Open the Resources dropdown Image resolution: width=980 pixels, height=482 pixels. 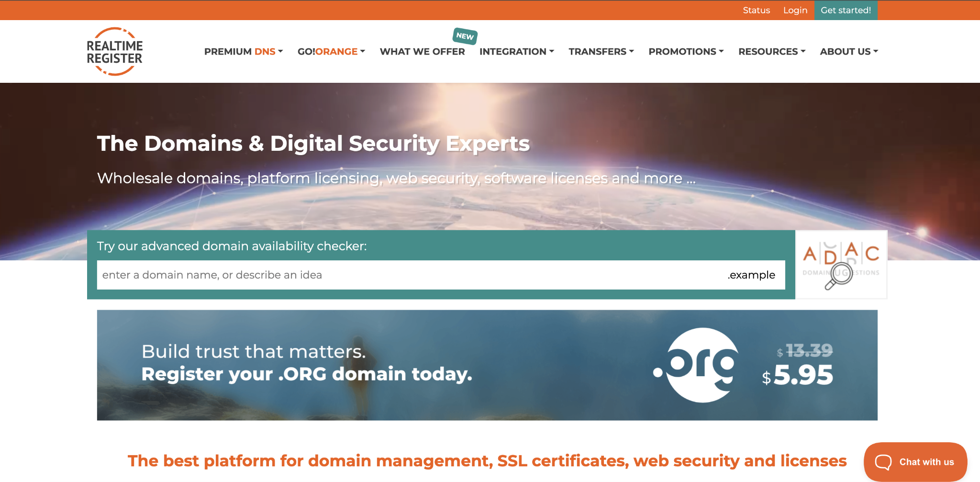(x=771, y=51)
